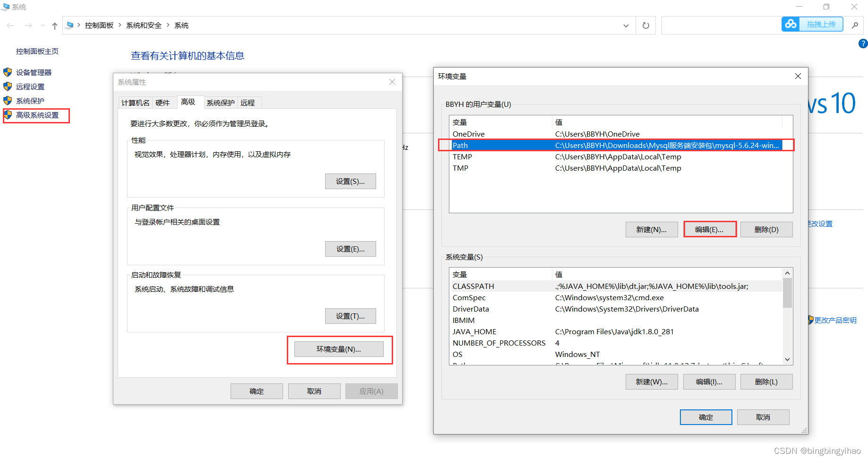This screenshot has height=460, width=868.
Task: Open the blue help question icon
Action: 863,43
